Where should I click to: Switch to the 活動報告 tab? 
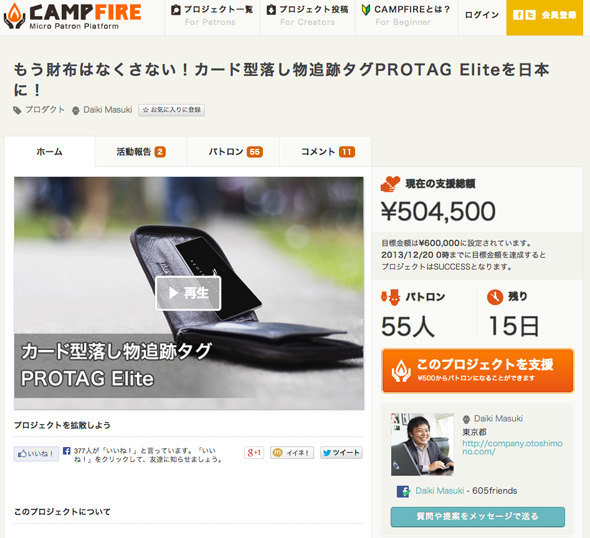141,152
